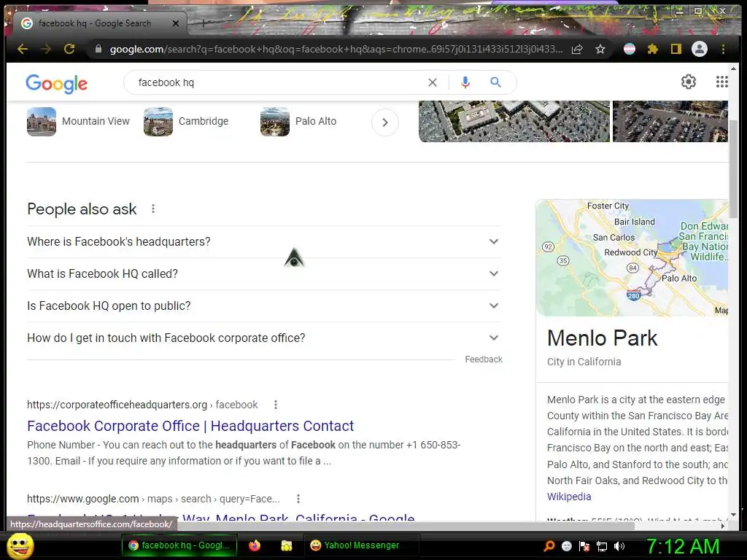Click the Menlo Park heading

(x=602, y=338)
